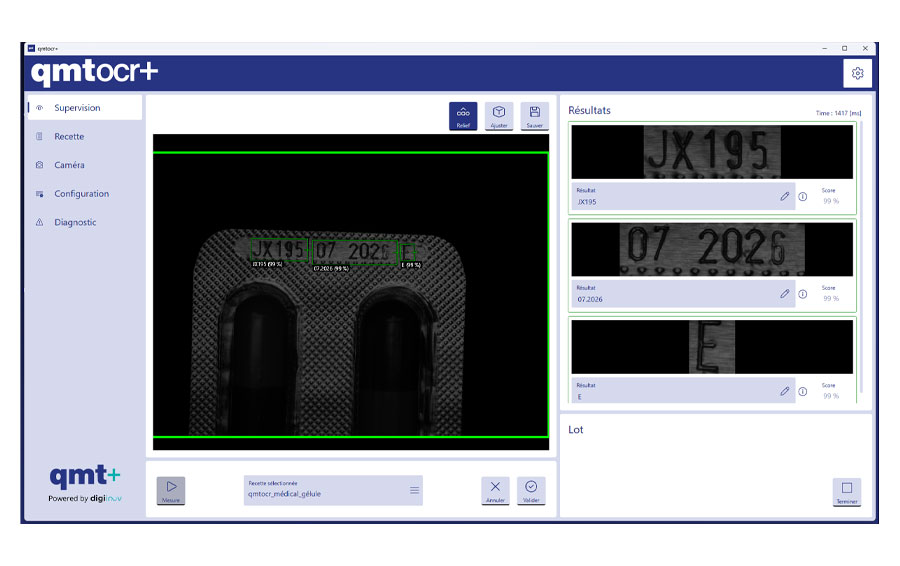
Task: Show info for the E result
Action: pyautogui.click(x=802, y=391)
